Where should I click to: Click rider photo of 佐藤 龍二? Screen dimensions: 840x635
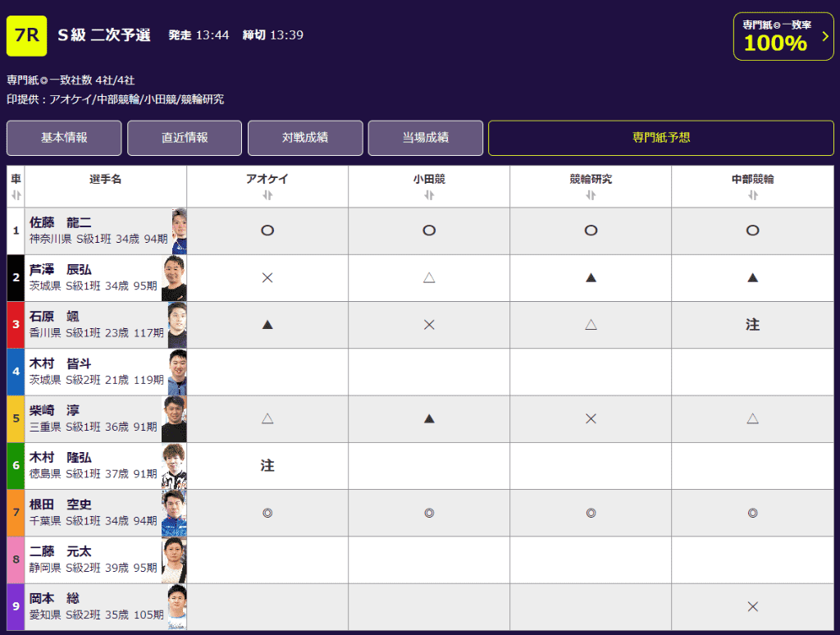[179, 231]
